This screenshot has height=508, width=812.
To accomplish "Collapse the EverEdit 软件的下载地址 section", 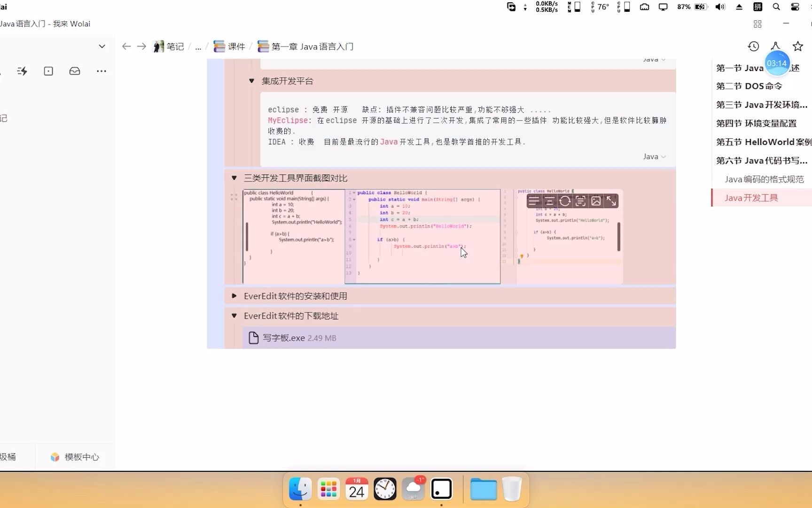I will point(234,316).
